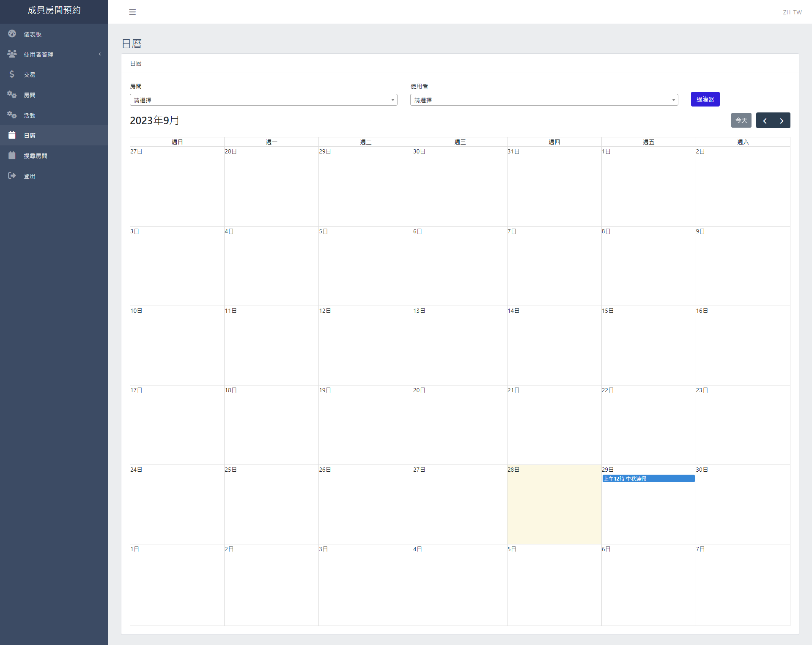Click the 23日 date label

click(x=702, y=390)
